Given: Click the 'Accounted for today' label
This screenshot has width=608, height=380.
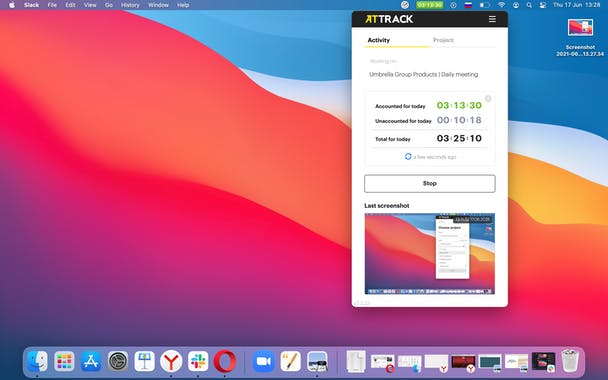Looking at the screenshot, I should (400, 106).
